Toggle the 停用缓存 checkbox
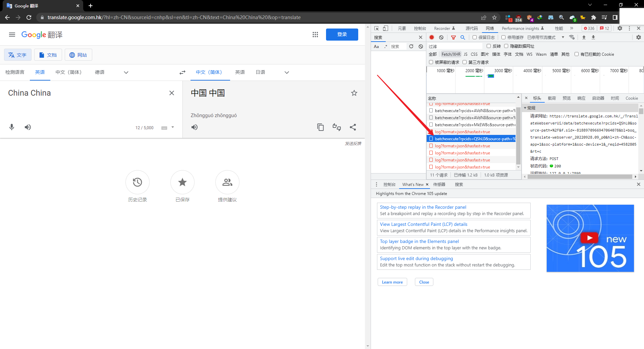This screenshot has height=349, width=644. pyautogui.click(x=503, y=37)
